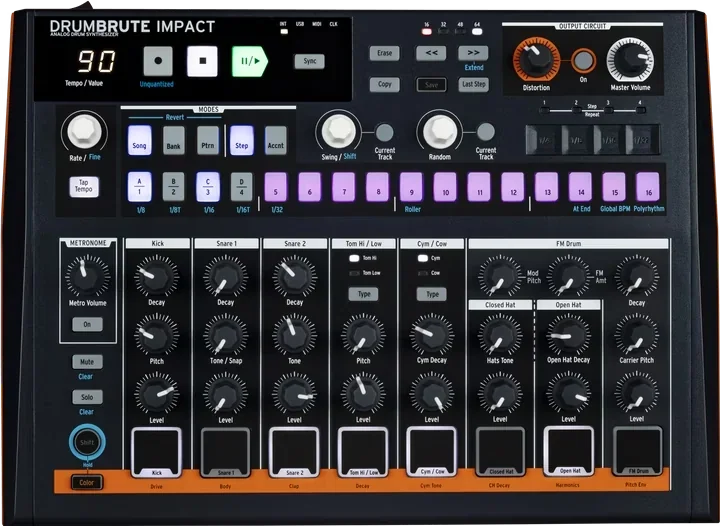Click the Erase button

[x=384, y=53]
